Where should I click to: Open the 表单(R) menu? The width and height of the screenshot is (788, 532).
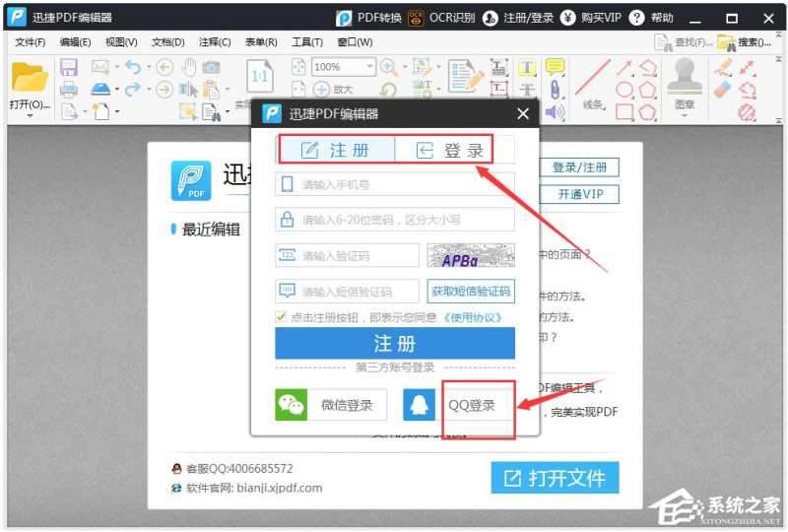[261, 42]
